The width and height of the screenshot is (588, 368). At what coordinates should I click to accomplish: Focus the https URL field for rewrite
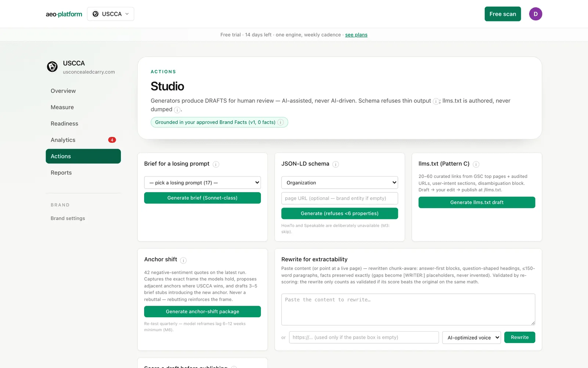click(x=364, y=337)
